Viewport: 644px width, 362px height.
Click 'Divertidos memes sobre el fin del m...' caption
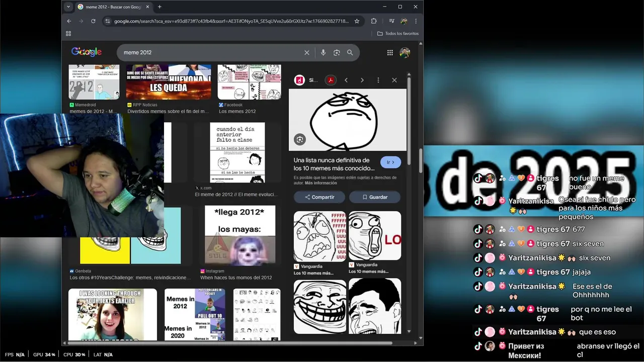[168, 111]
